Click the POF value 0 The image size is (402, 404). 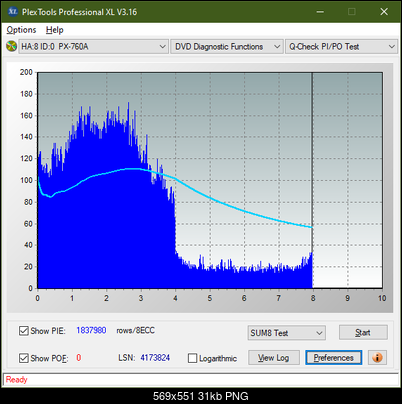[x=79, y=358]
